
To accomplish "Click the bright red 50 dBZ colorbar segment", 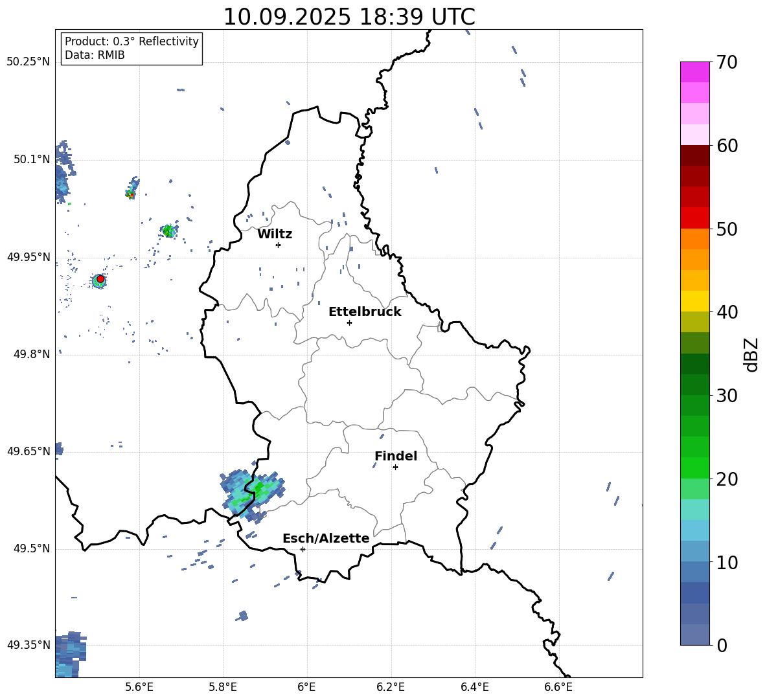I will (x=694, y=218).
